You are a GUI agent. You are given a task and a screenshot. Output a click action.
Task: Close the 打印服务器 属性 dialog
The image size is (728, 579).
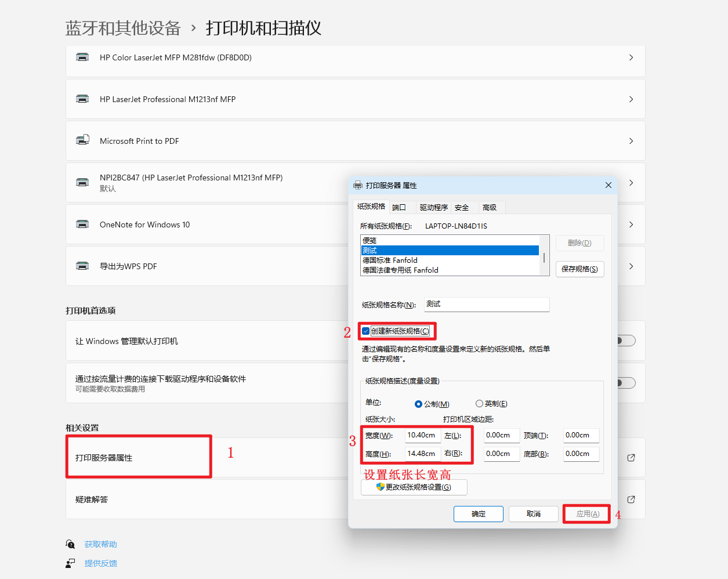click(609, 185)
